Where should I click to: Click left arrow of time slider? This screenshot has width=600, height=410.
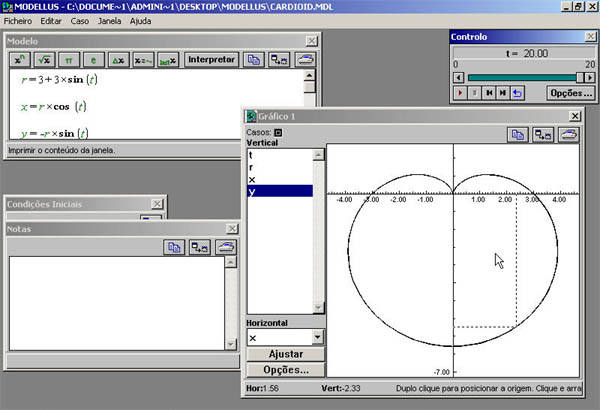point(459,78)
